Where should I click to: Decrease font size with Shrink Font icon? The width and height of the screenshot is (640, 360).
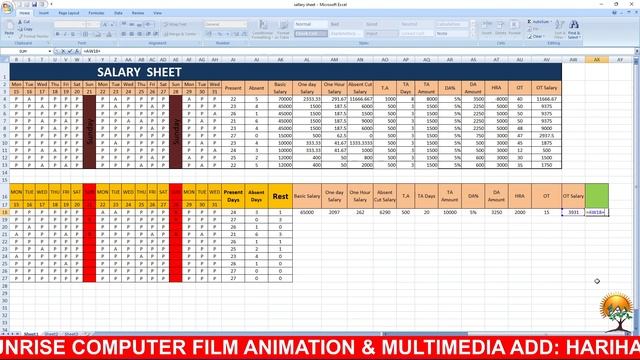[x=112, y=24]
